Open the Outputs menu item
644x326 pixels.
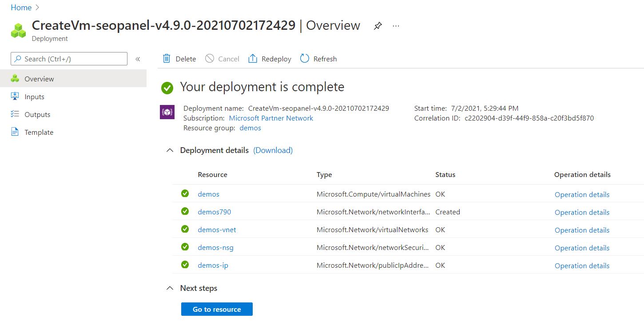coord(37,114)
